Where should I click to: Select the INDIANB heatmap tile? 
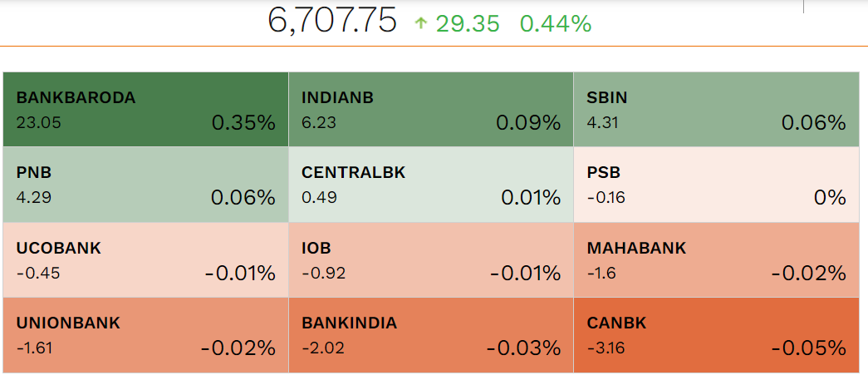click(x=430, y=110)
